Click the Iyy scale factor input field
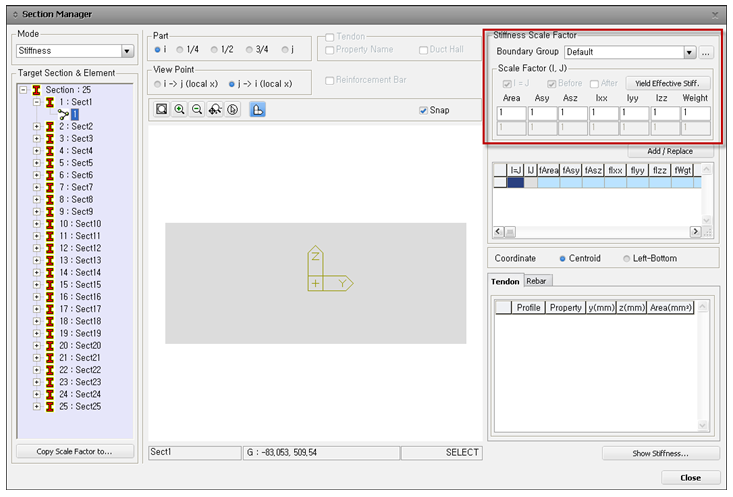733x497 pixels. coord(634,113)
